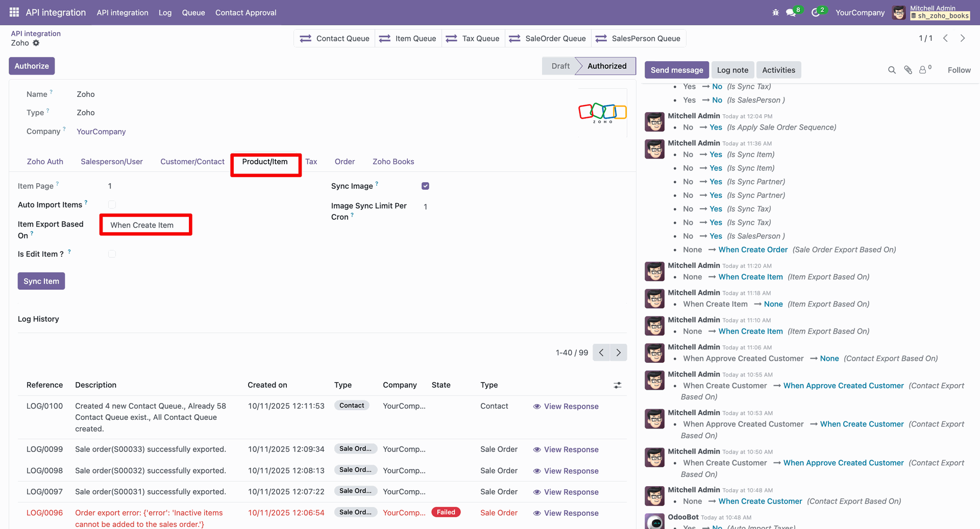
Task: Toggle Auto Import Items checkbox
Action: tap(112, 205)
